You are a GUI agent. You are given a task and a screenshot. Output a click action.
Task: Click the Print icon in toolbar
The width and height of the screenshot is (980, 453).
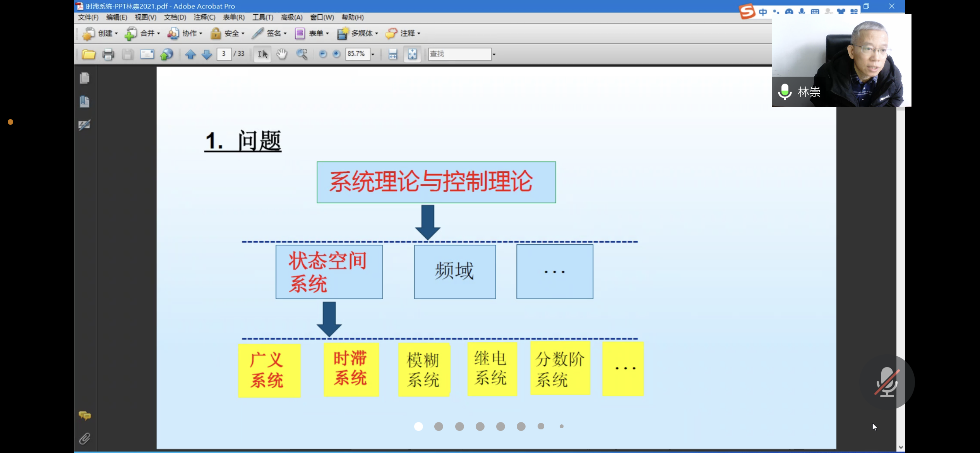108,54
